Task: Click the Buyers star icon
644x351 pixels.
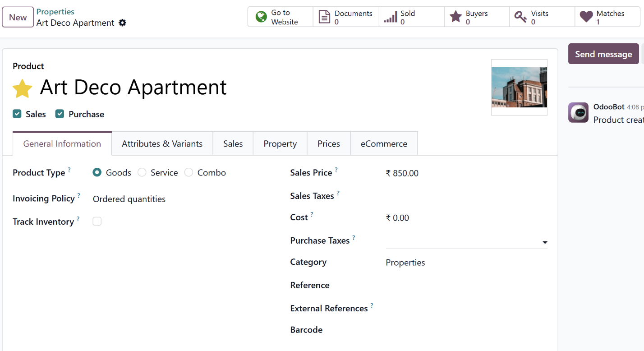Action: (x=456, y=17)
